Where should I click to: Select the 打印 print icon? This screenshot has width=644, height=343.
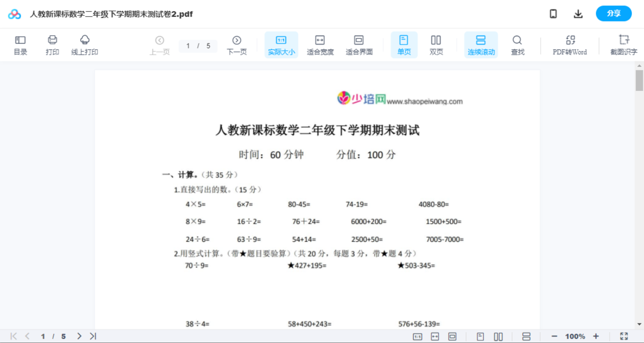click(x=52, y=45)
